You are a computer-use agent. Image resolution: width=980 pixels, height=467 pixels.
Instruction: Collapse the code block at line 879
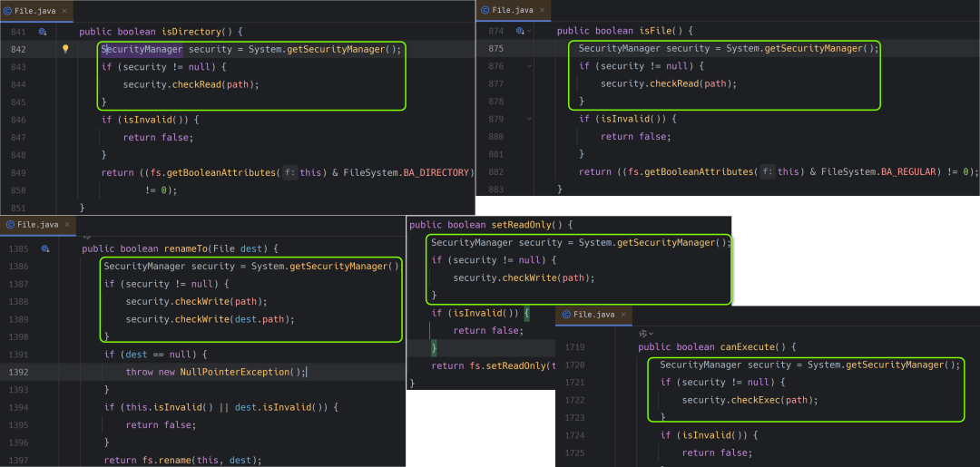coord(529,119)
